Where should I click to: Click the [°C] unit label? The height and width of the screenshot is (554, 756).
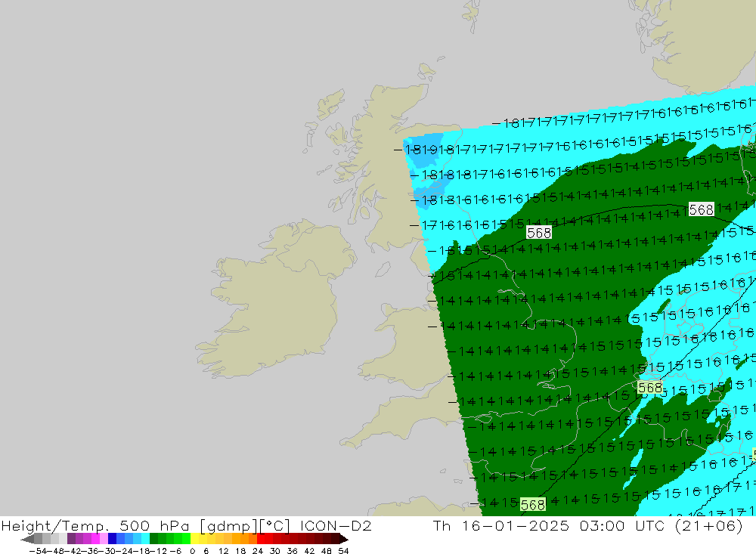coord(275,526)
